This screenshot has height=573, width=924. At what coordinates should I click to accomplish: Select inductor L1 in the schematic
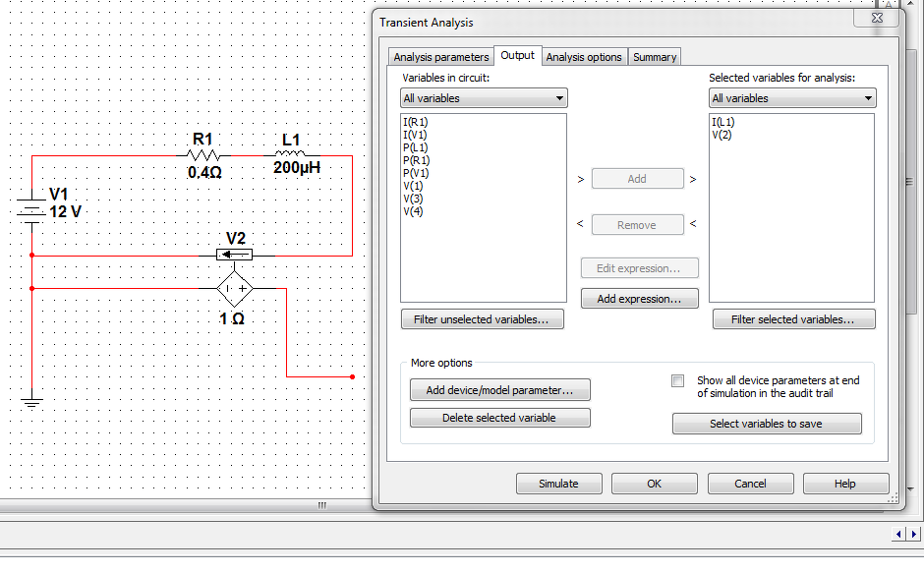(x=290, y=154)
